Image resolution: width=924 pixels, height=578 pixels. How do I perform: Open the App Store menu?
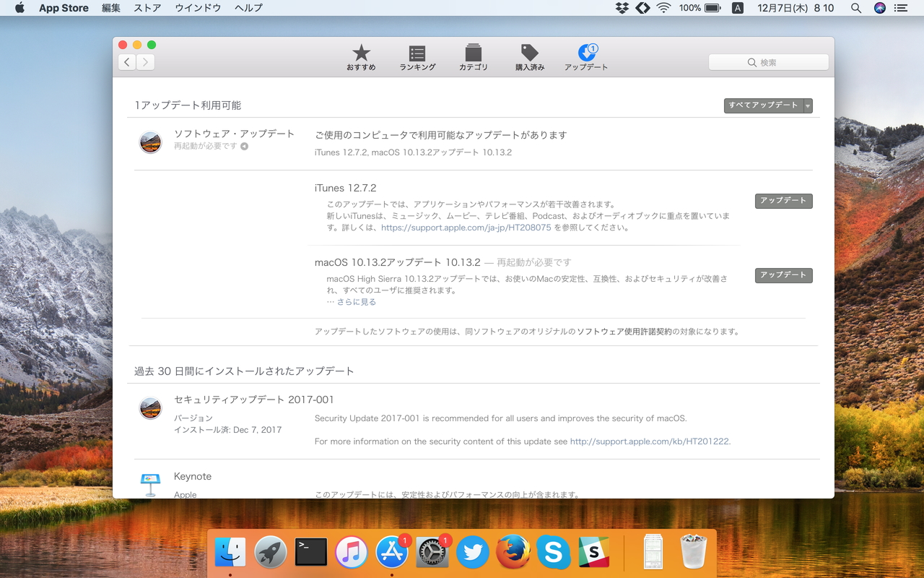(64, 8)
